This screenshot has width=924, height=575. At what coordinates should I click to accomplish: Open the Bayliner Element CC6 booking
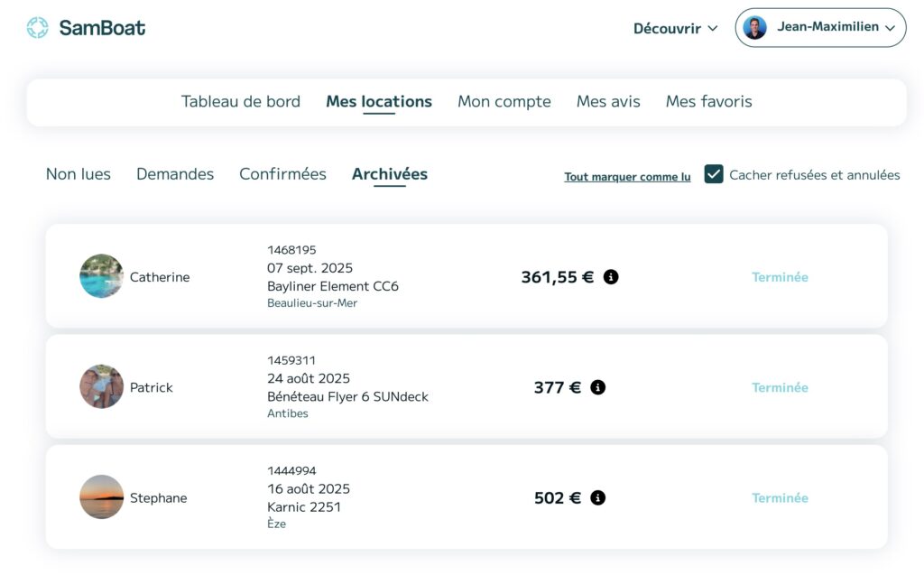(x=332, y=286)
